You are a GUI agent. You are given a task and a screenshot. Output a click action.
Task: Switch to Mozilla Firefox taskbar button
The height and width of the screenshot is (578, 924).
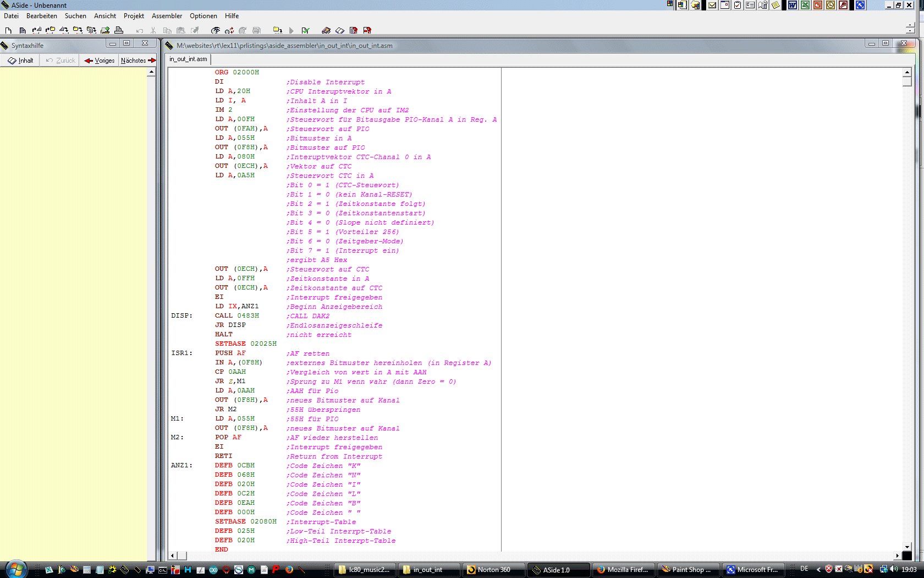[624, 570]
